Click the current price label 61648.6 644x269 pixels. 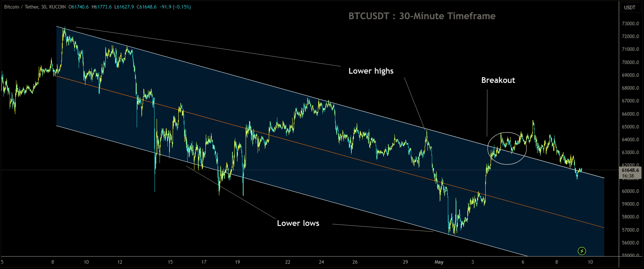pos(630,170)
